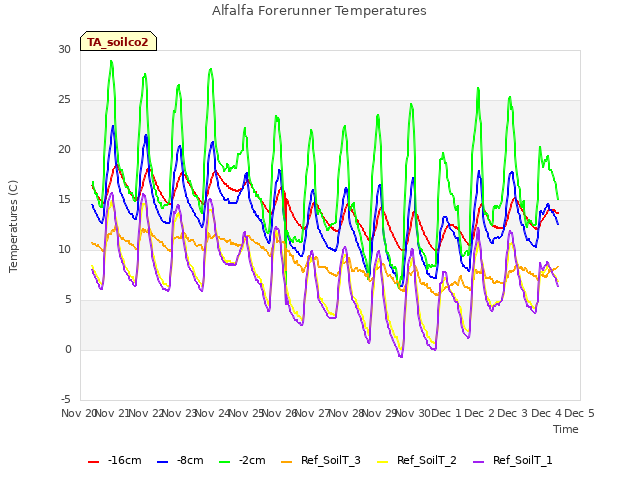The width and height of the screenshot is (640, 480).
Task: Click the Dec 4 x-axis tick label
Action: tap(546, 413)
